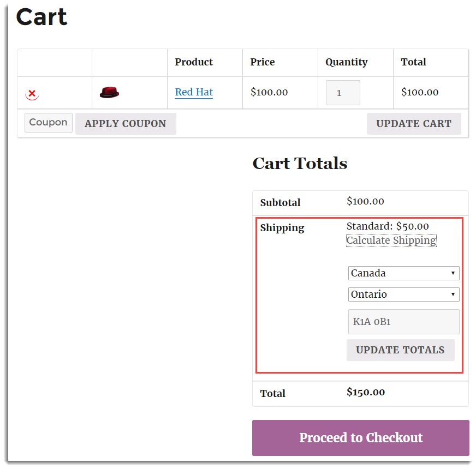The height and width of the screenshot is (469, 476).
Task: Expand the country selector arrow
Action: 453,273
